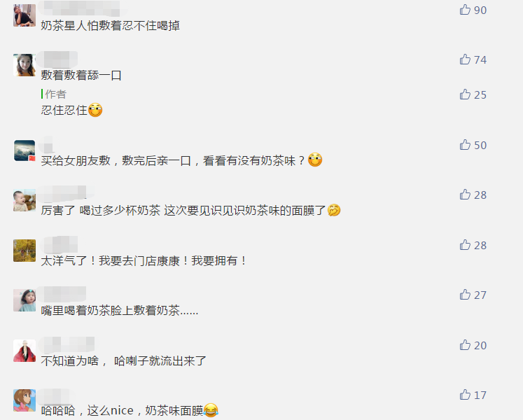523x420 pixels.
Task: Select the 作者 author label
Action: [56, 94]
